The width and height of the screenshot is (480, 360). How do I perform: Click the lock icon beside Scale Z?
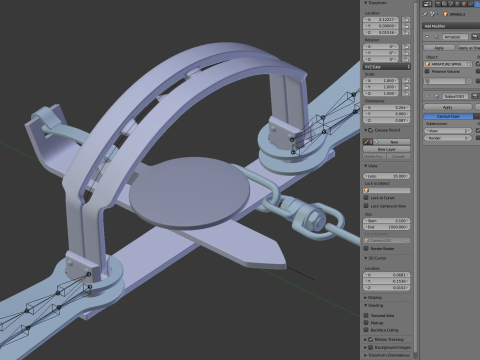pyautogui.click(x=406, y=93)
